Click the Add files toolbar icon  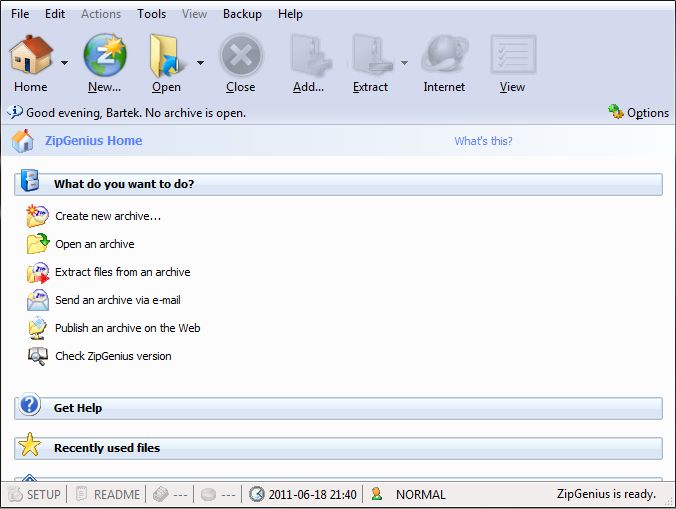[311, 55]
